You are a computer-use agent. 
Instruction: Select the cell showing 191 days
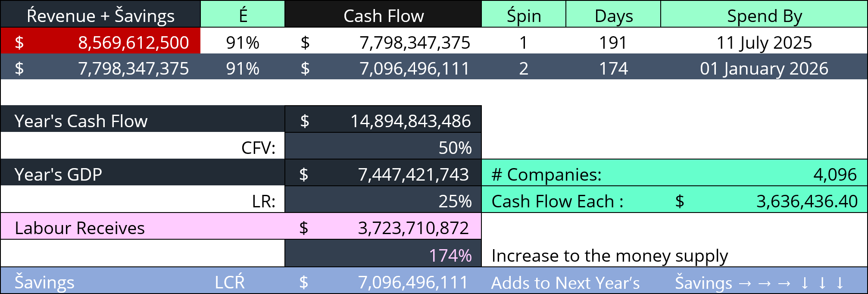coord(613,42)
